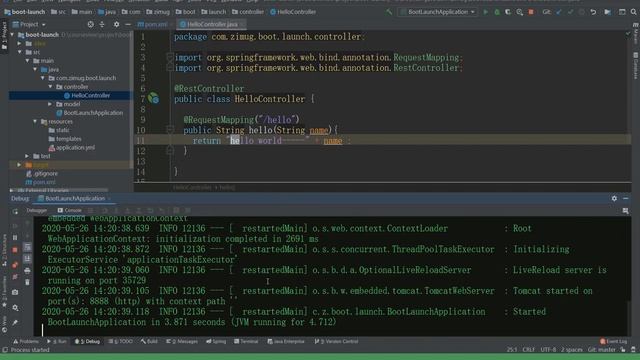Click the UTF-8 encoding status bar entry
Viewport: 640px width, 360px height.
[548, 350]
